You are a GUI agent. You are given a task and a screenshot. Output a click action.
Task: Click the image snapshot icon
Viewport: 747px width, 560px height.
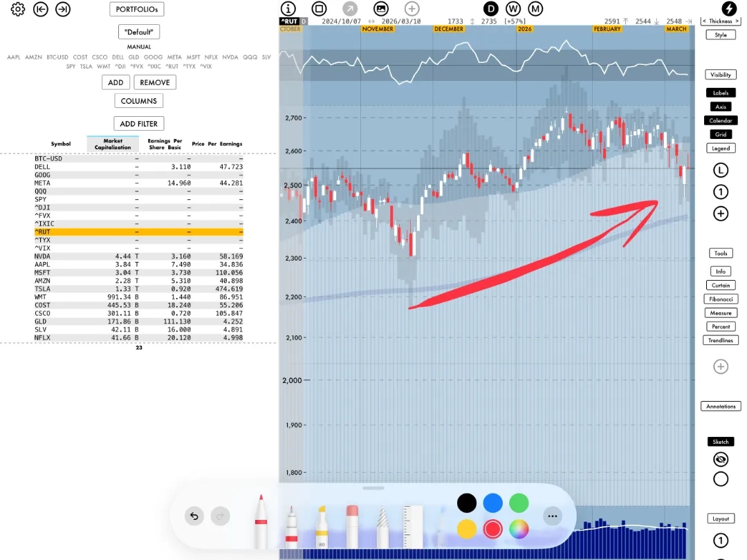(380, 8)
